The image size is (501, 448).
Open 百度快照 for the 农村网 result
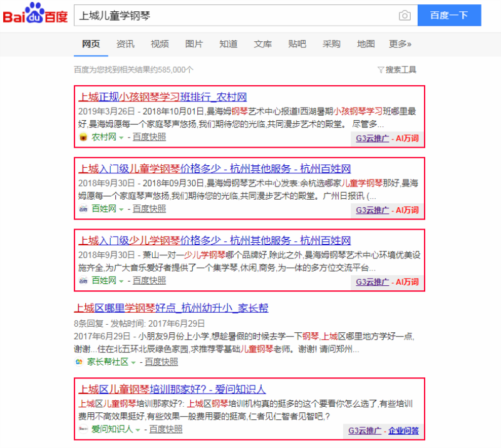(149, 137)
